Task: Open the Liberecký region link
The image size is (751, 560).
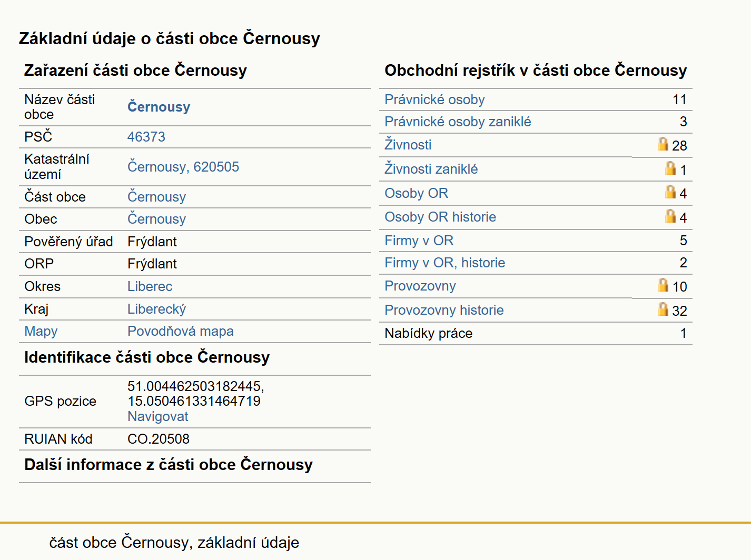Action: pos(156,309)
